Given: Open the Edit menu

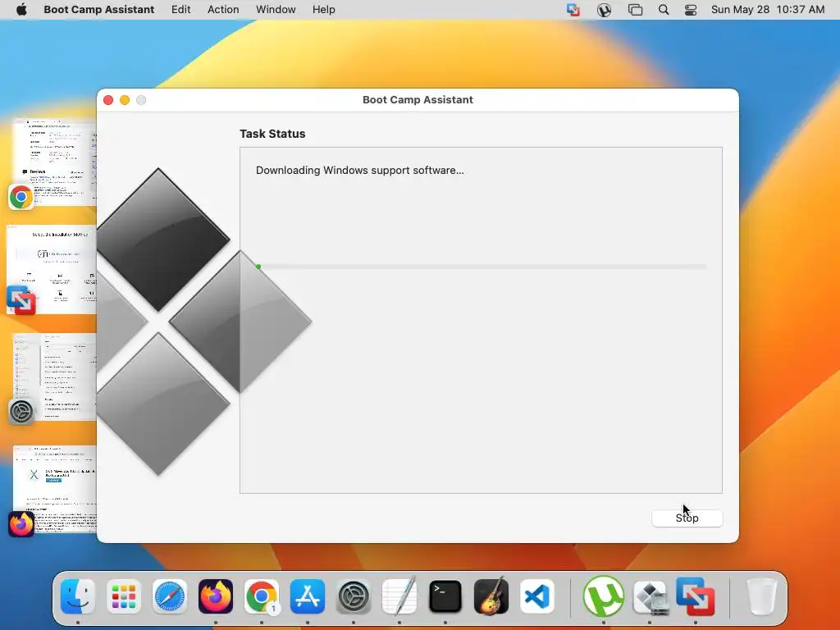Looking at the screenshot, I should click(180, 10).
